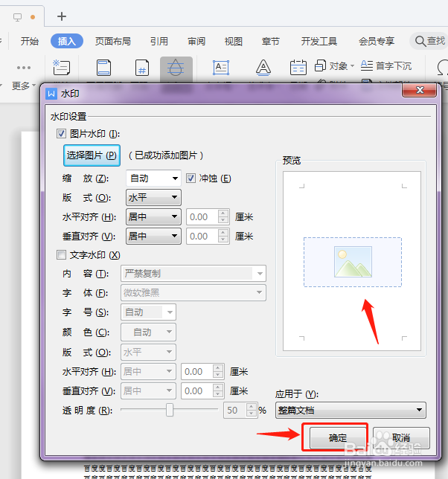This screenshot has height=479, width=448.
Task: Click the Cancel button
Action: point(401,438)
